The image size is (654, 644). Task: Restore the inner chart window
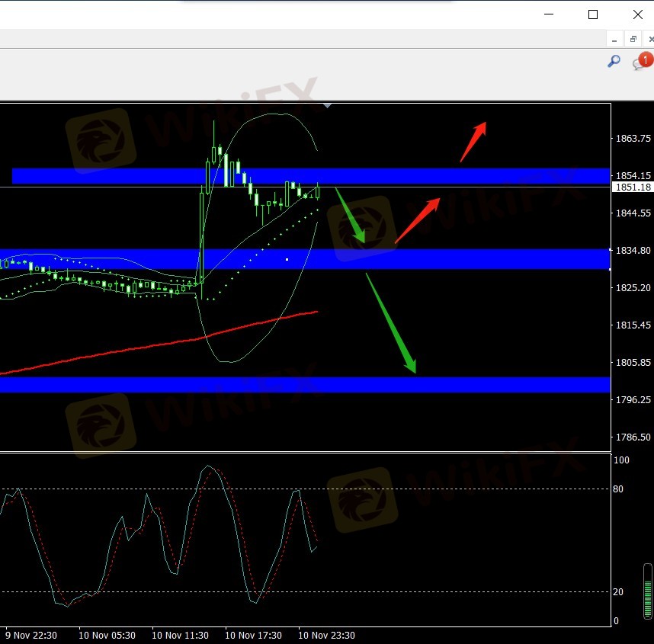click(633, 39)
